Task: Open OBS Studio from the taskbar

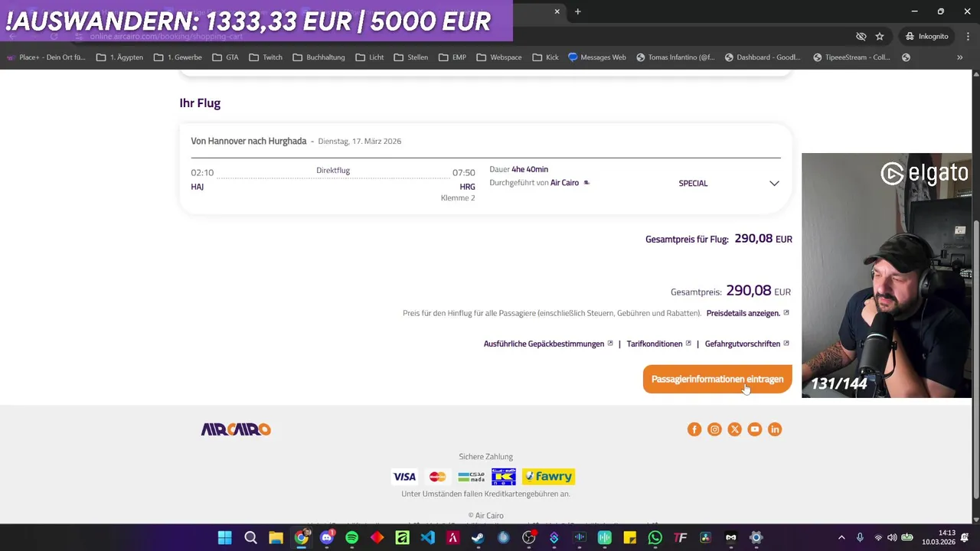Action: pos(528,538)
